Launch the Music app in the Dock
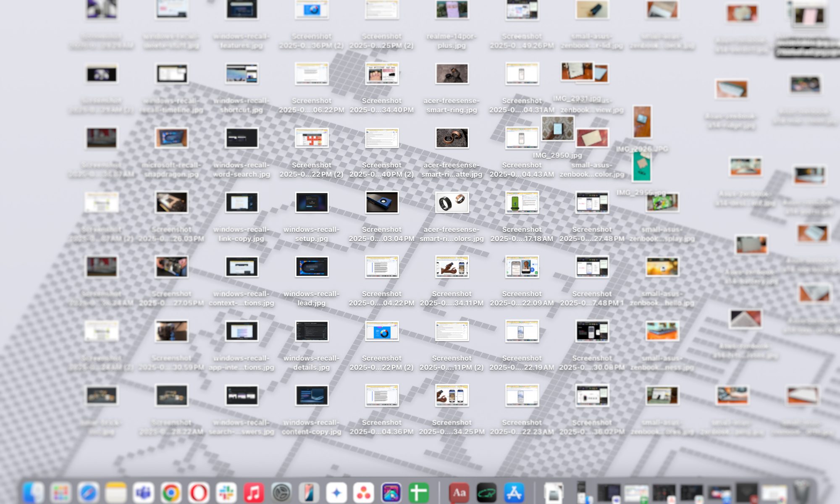 (254, 492)
